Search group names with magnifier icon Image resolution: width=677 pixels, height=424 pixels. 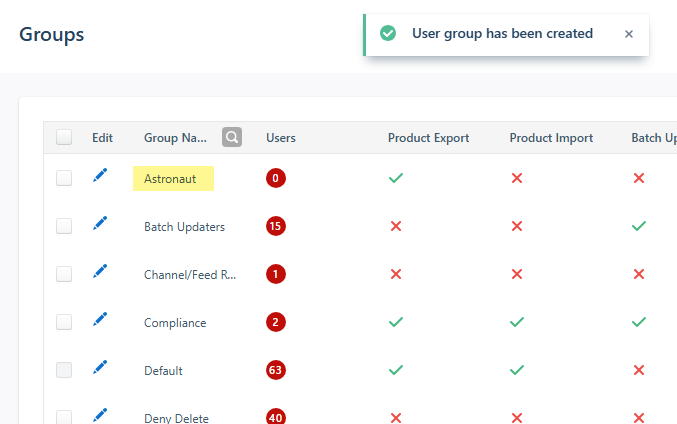[232, 138]
